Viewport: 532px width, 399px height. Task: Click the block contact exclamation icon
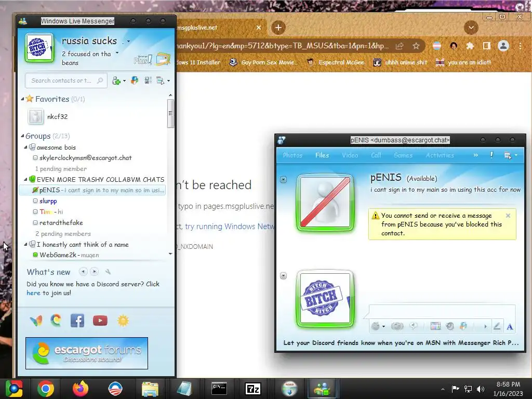point(491,155)
